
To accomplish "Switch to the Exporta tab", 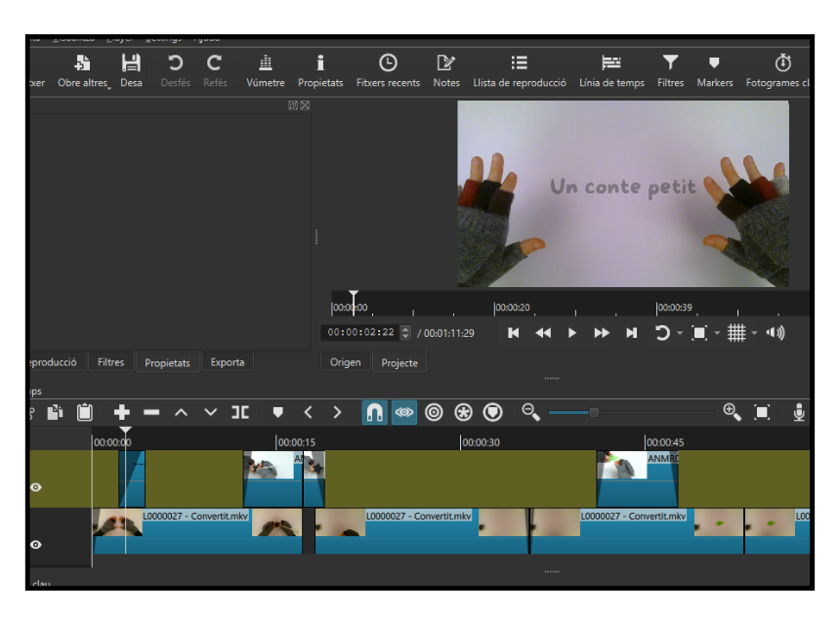I will click(228, 362).
